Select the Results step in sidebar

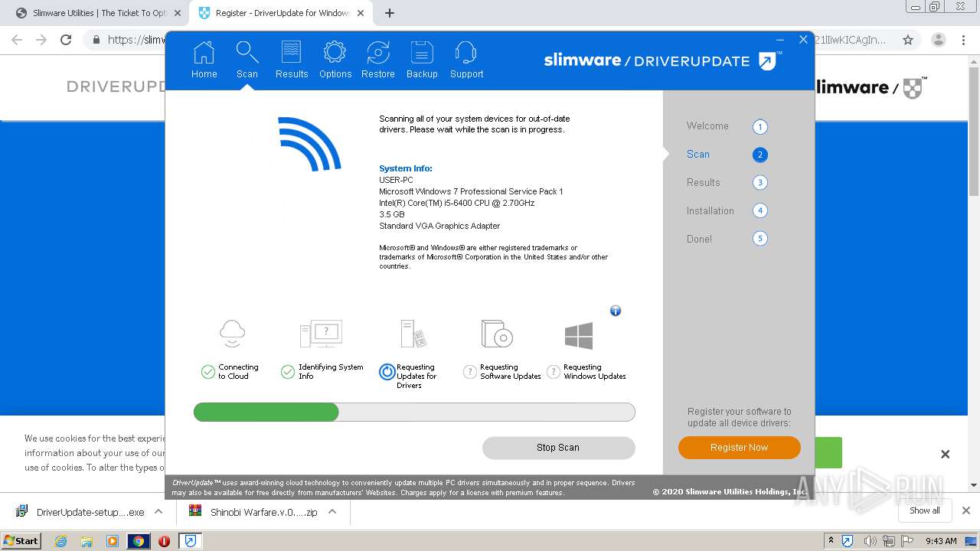pos(703,183)
